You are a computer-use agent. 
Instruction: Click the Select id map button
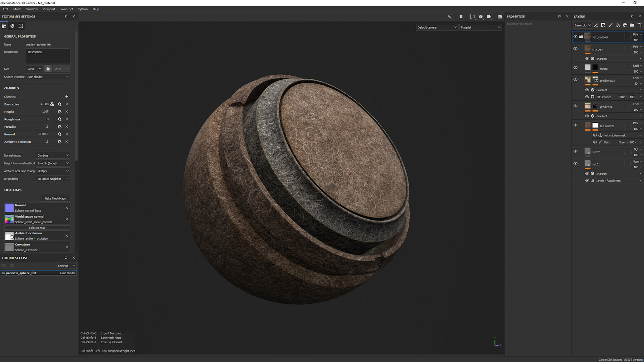pyautogui.click(x=37, y=228)
